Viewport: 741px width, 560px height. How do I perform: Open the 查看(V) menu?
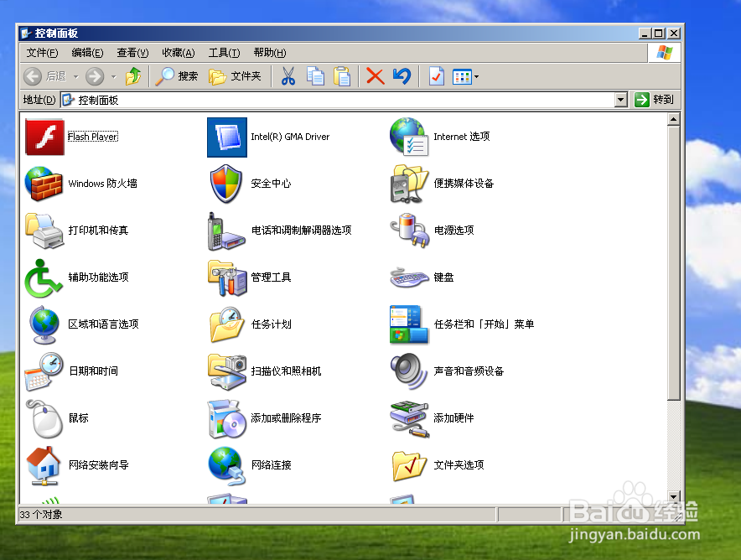132,53
